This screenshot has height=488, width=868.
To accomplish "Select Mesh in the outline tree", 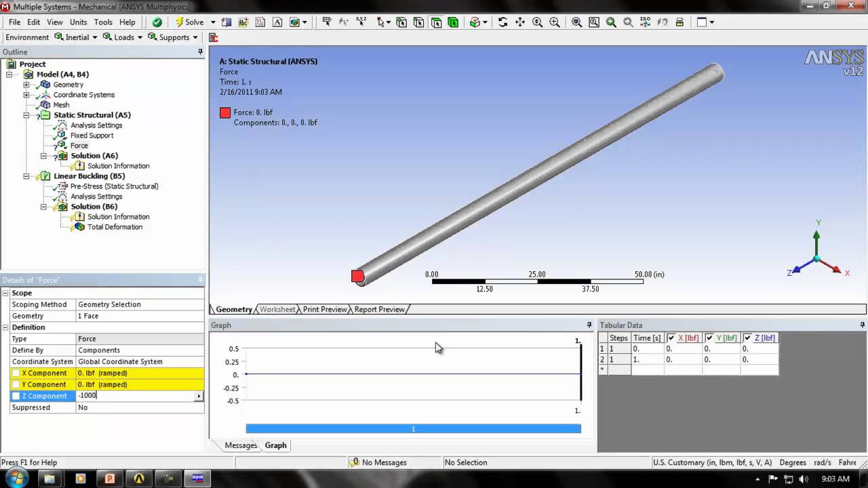I will [61, 105].
